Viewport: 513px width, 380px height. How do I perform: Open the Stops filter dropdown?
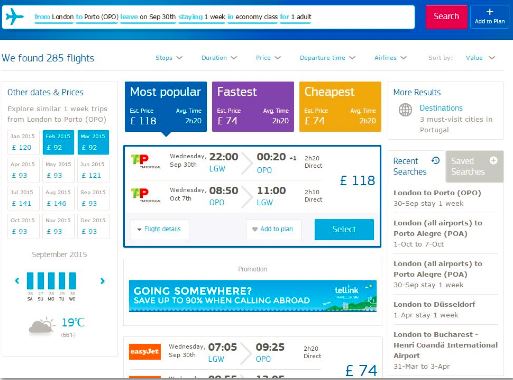pos(169,58)
